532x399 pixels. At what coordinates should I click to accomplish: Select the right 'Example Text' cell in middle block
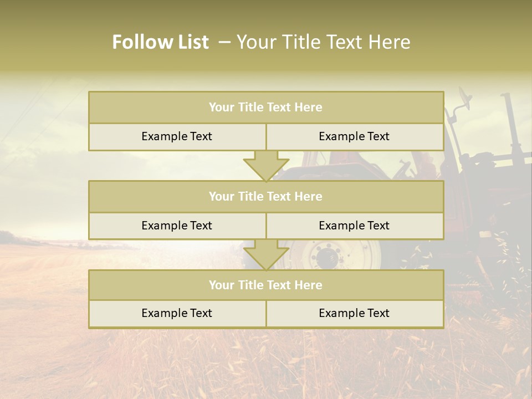click(355, 226)
